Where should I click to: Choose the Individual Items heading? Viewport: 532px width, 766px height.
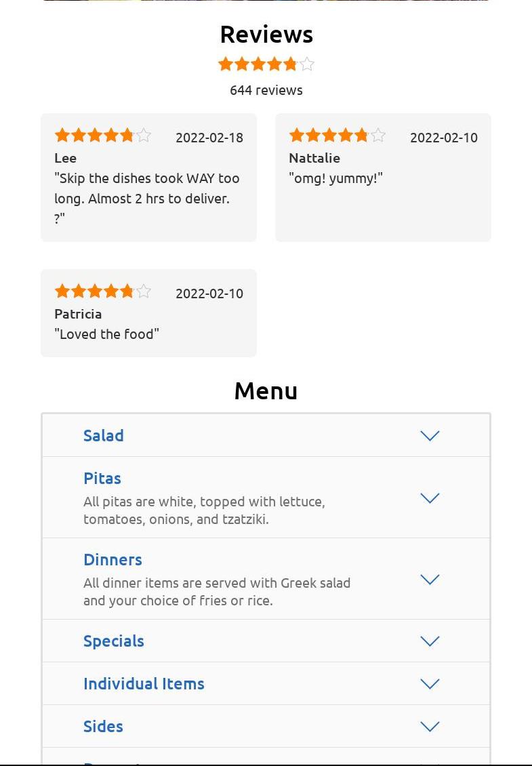click(144, 683)
